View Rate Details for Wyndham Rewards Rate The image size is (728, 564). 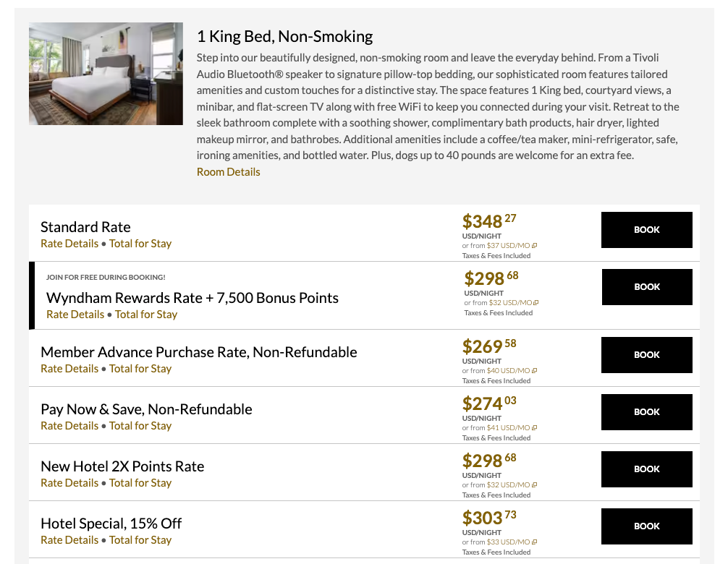(x=75, y=315)
